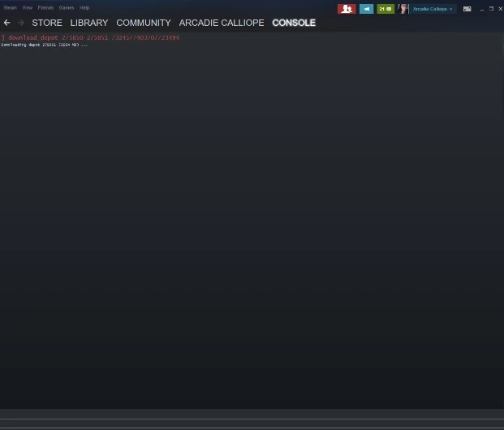This screenshot has width=504, height=430.
Task: Go back with the left arrow
Action: [7, 23]
